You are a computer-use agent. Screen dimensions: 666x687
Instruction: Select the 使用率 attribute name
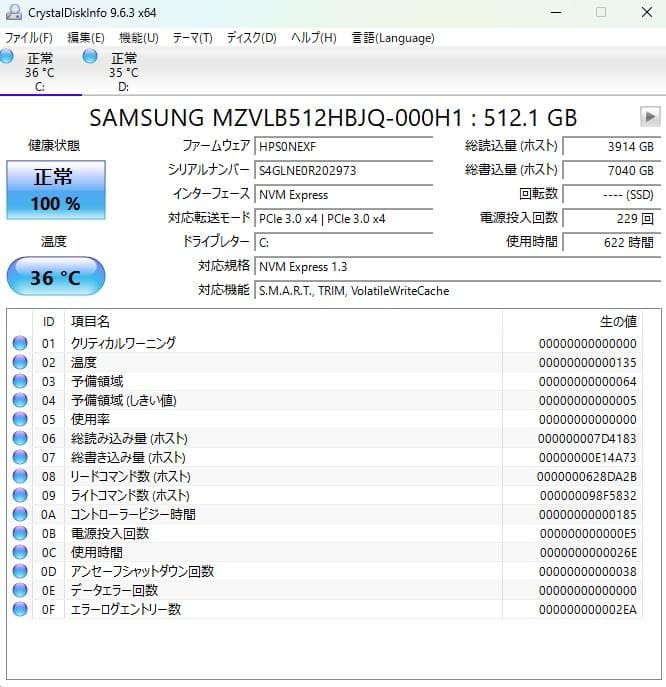pyautogui.click(x=90, y=419)
